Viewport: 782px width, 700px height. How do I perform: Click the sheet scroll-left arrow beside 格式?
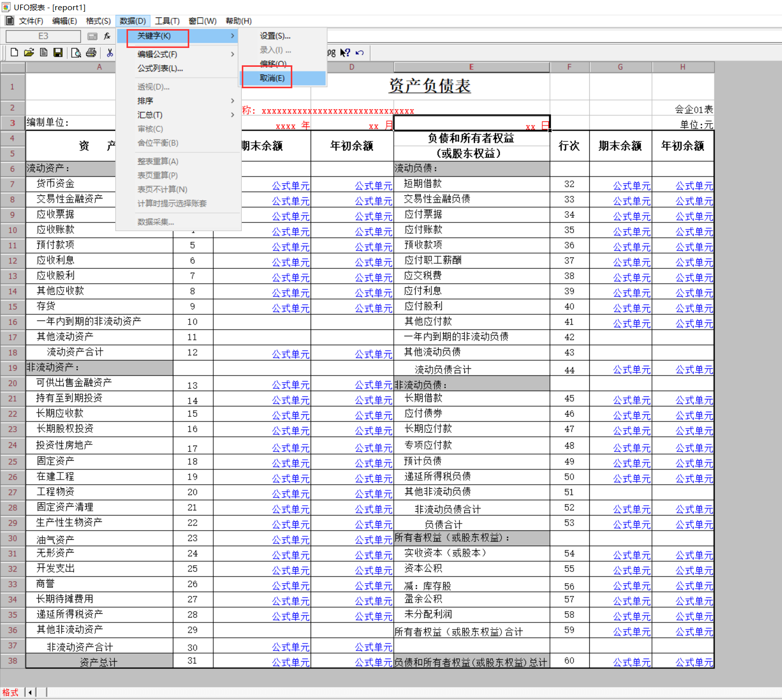[30, 692]
